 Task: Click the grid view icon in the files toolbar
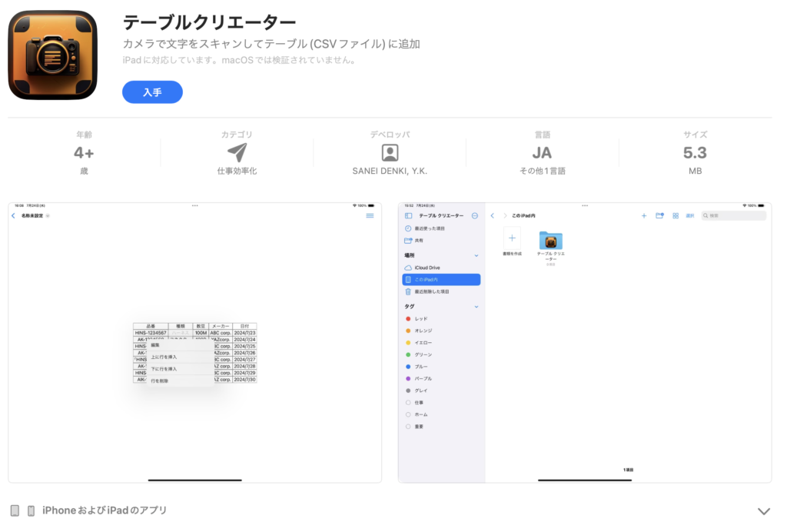[x=676, y=216]
